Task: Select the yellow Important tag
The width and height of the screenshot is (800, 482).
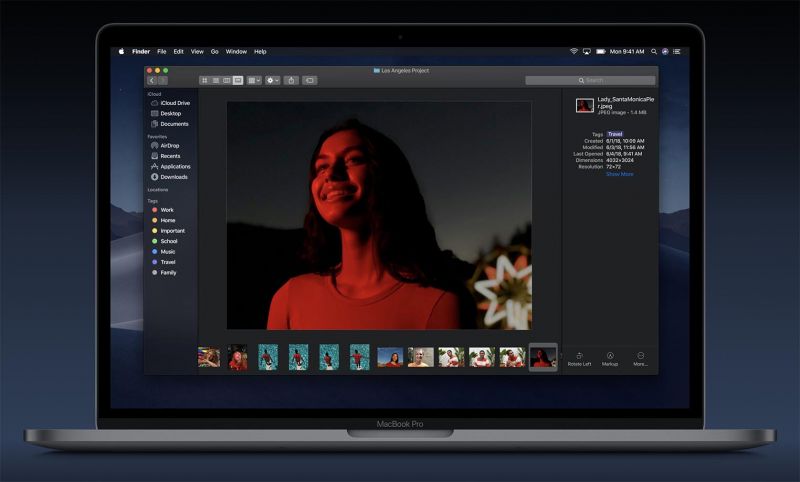Action: click(168, 231)
